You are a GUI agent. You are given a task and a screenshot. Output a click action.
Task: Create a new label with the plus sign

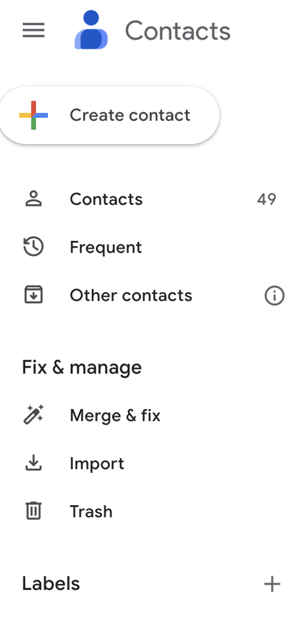(272, 583)
